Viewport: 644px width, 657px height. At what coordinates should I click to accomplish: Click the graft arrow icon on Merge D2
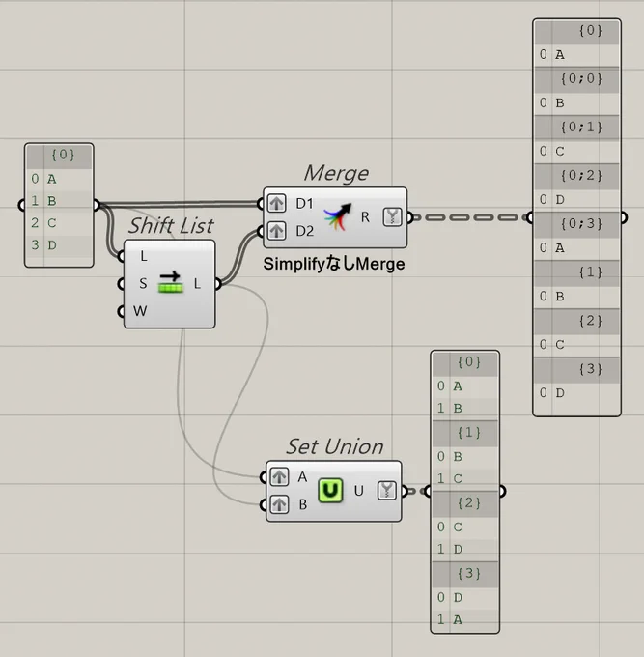point(276,231)
